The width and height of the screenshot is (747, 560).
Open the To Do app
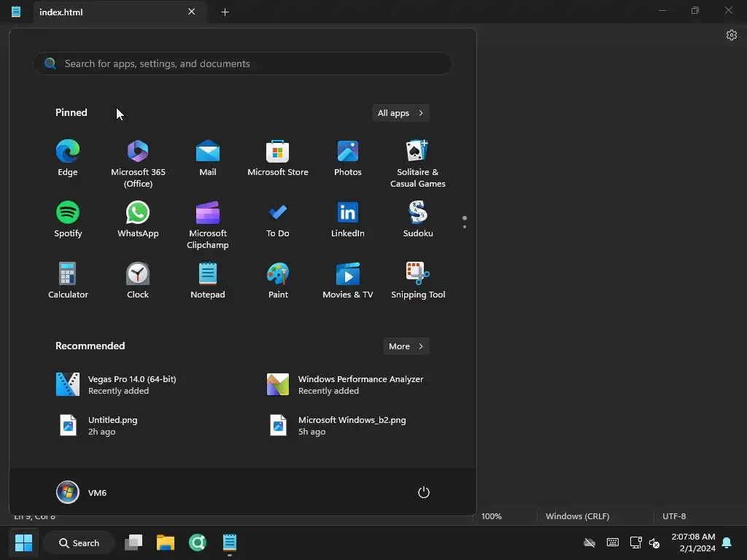(278, 219)
